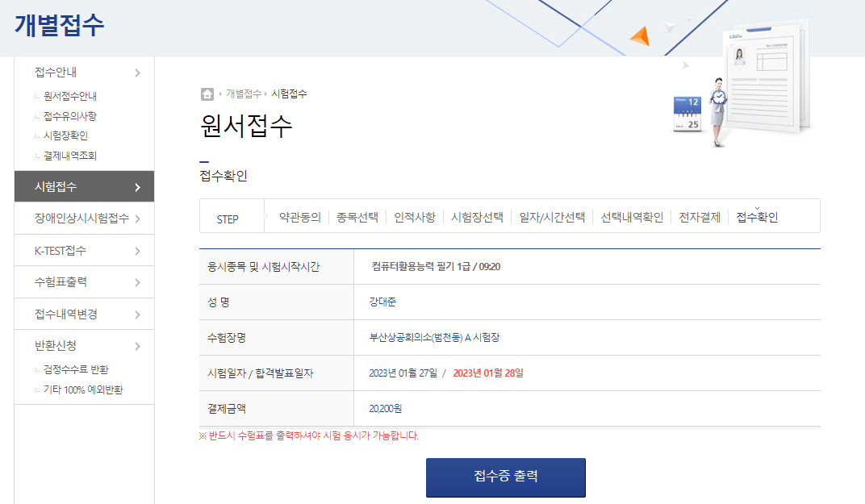Click 개별접수 in the breadcrumb
865x504 pixels.
click(244, 94)
